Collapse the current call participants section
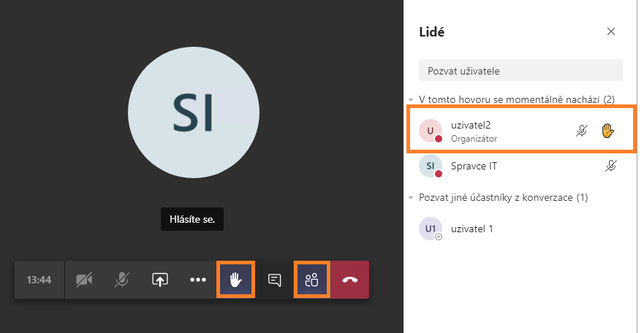The height and width of the screenshot is (333, 644). [411, 99]
